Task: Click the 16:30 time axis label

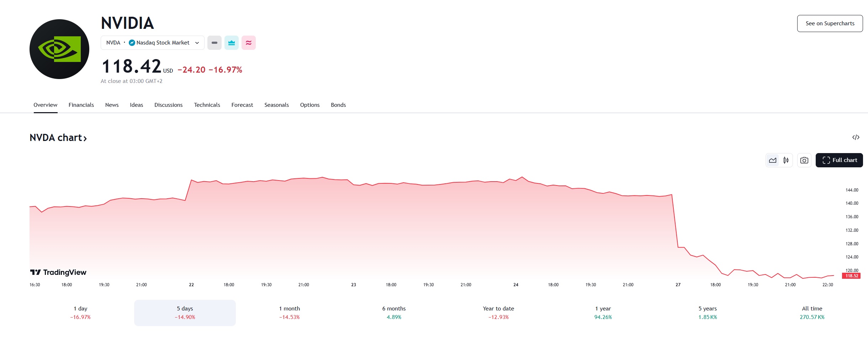Action: [x=35, y=285]
